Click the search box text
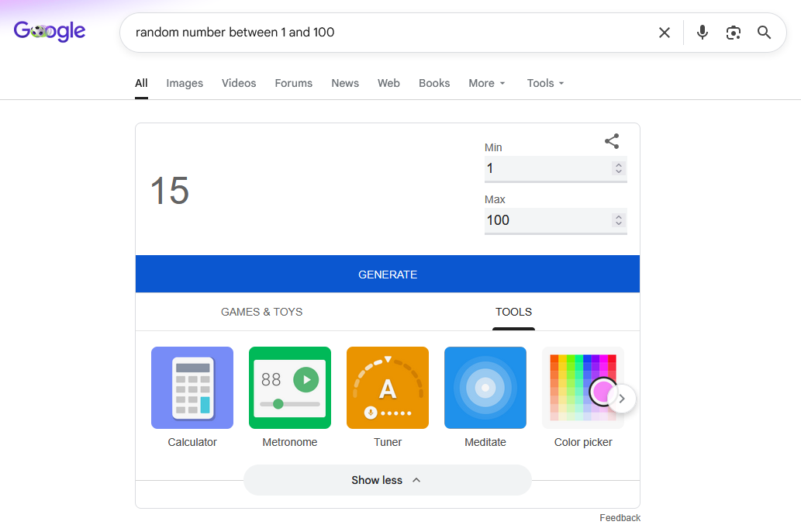Screen dimensions: 801x532 234,33
